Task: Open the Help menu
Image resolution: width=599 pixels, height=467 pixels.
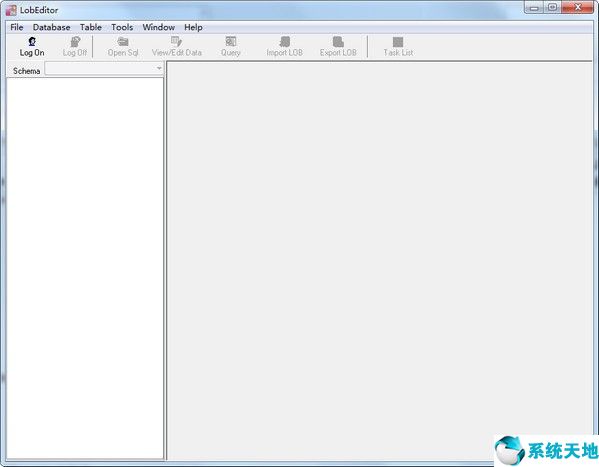Action: [193, 27]
